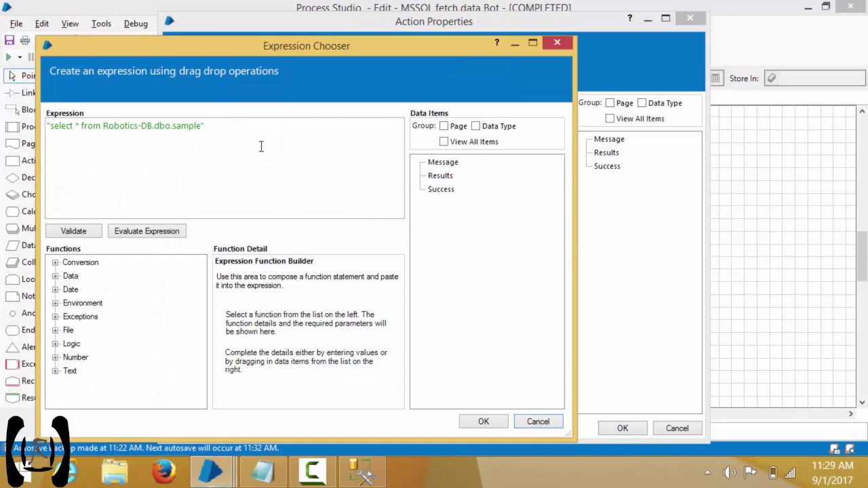Open the Debug menu

click(136, 24)
